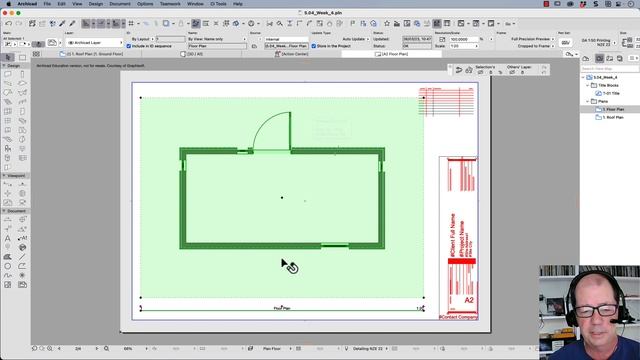Select the Polyline tool
The width and height of the screenshot is (640, 360).
(x=22, y=266)
